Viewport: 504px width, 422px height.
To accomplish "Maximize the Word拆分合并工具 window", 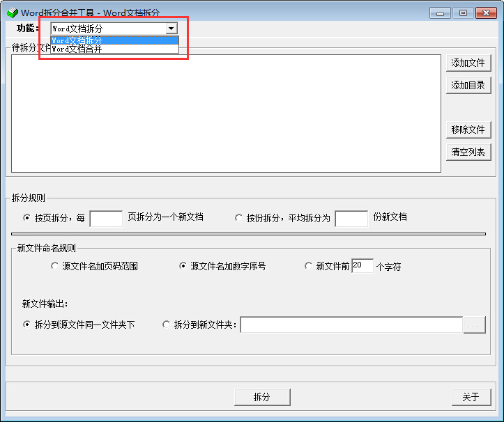I will tap(463, 13).
